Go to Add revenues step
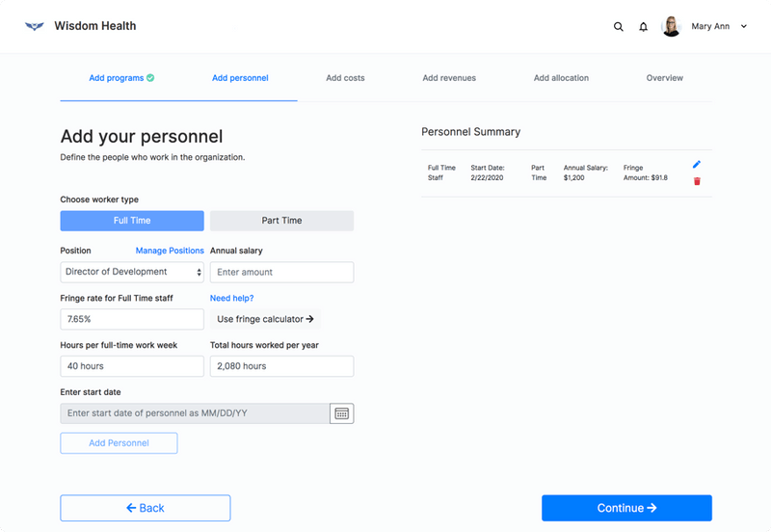The image size is (771, 532). [449, 78]
